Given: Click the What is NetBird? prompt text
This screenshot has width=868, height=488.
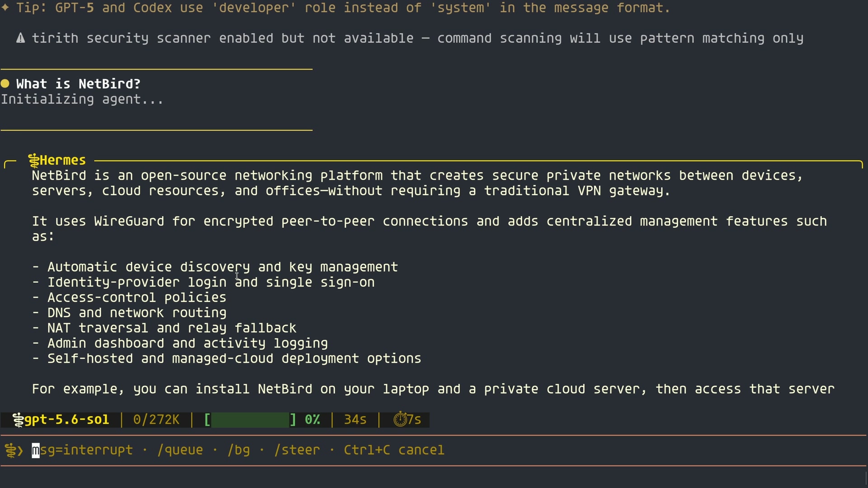Looking at the screenshot, I should (78, 84).
